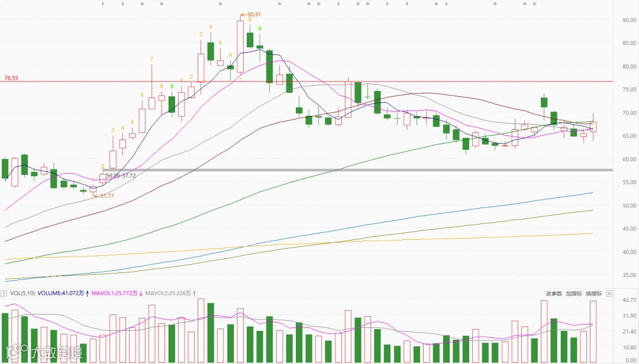Click the 35.00 price axis label
Screen dimensions: 639x364
(628, 275)
